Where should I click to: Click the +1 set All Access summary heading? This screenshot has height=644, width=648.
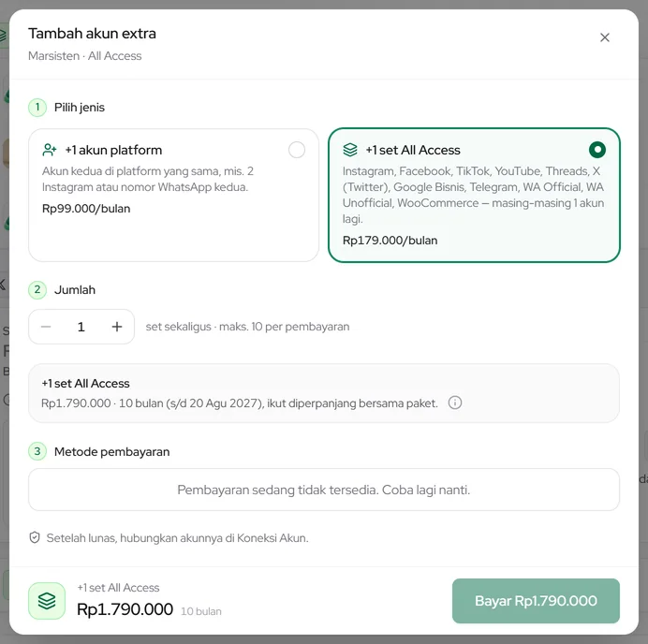click(85, 384)
